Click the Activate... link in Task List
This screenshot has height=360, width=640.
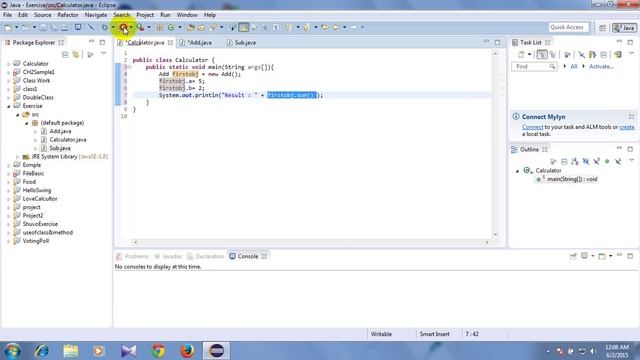tap(601, 66)
